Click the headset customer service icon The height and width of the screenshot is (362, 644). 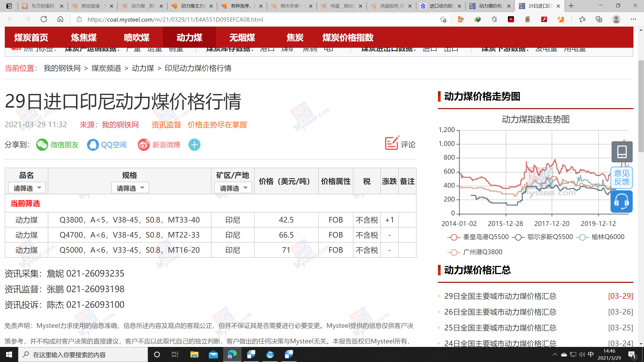(x=621, y=202)
